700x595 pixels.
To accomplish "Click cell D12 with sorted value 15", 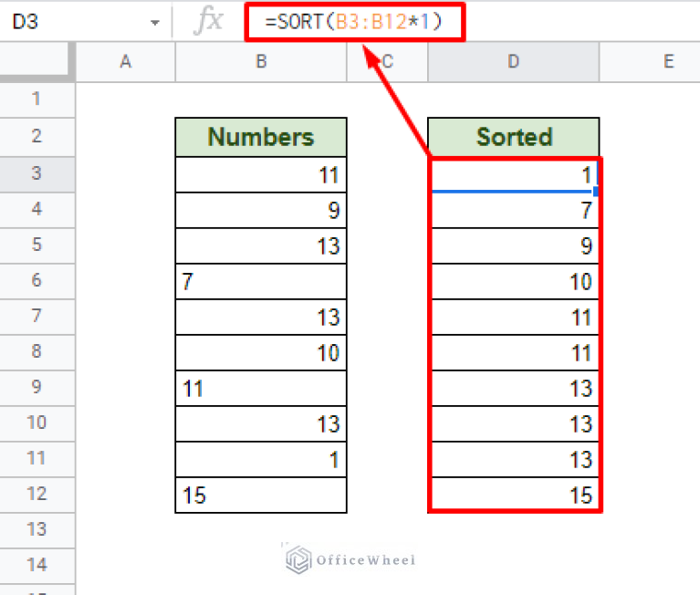I will click(514, 495).
